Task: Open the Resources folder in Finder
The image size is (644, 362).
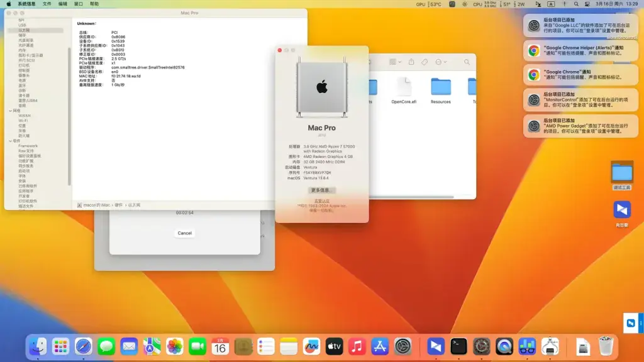Action: click(x=441, y=90)
